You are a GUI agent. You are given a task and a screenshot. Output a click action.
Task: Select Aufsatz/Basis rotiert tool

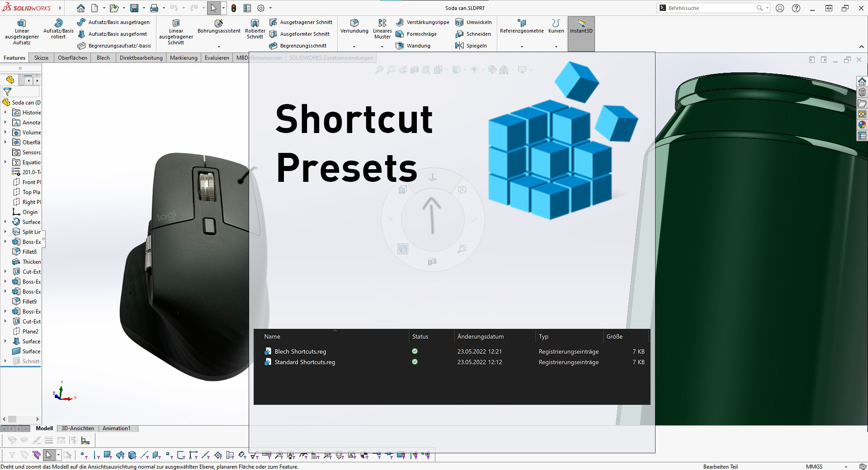58,27
